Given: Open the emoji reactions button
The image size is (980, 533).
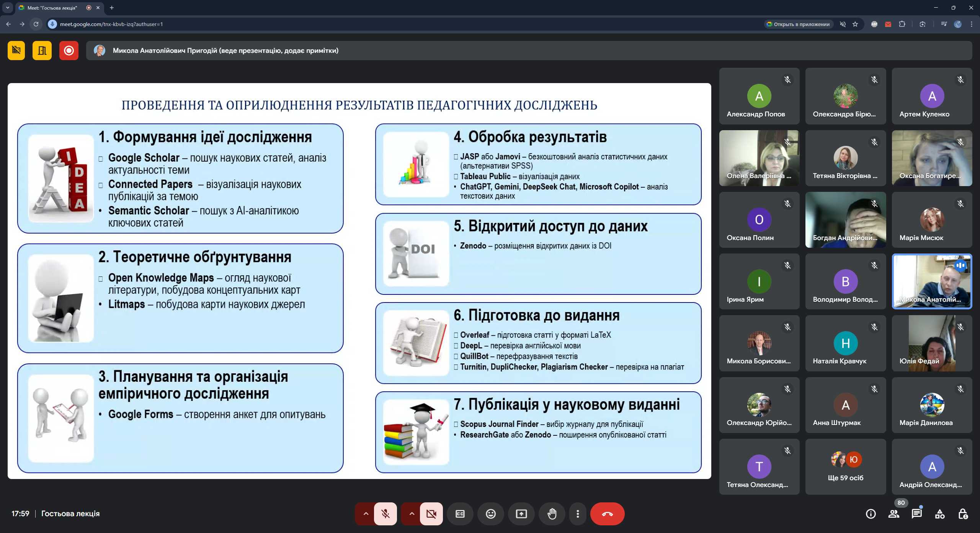Looking at the screenshot, I should (491, 513).
